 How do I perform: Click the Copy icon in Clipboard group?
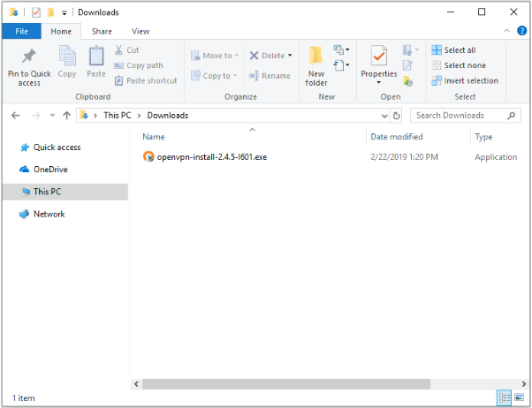pos(67,58)
